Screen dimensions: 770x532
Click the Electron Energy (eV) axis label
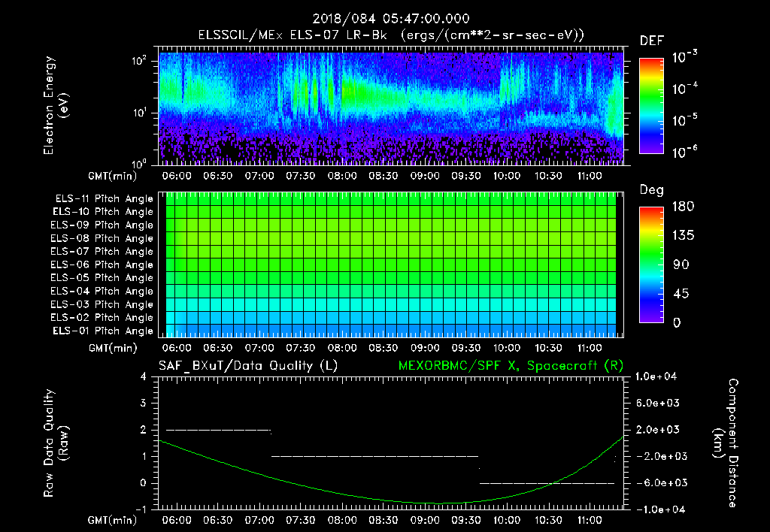click(x=55, y=106)
